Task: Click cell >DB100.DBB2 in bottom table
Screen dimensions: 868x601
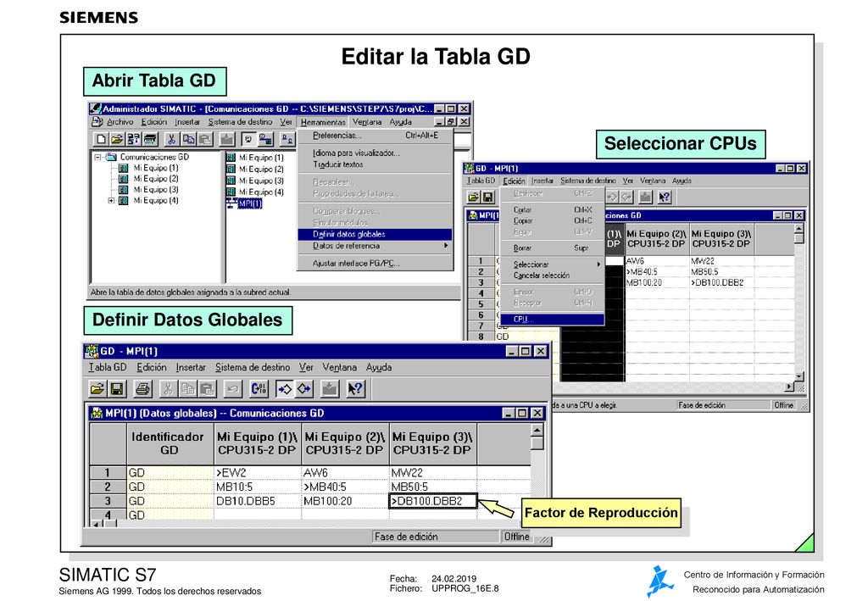Action: point(433,501)
